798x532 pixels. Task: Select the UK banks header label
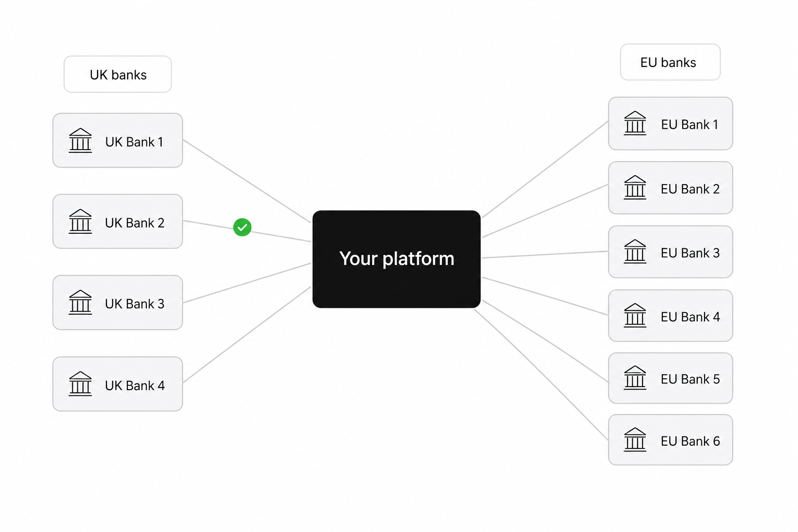118,74
